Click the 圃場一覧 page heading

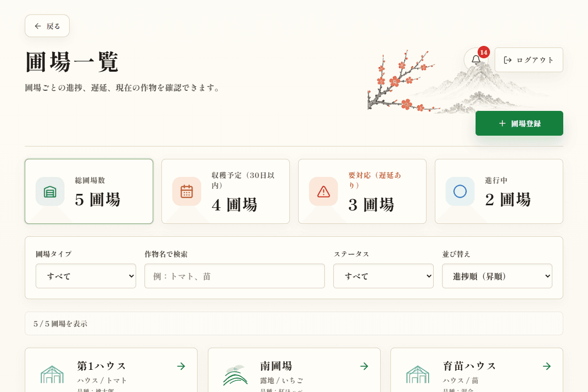click(72, 62)
